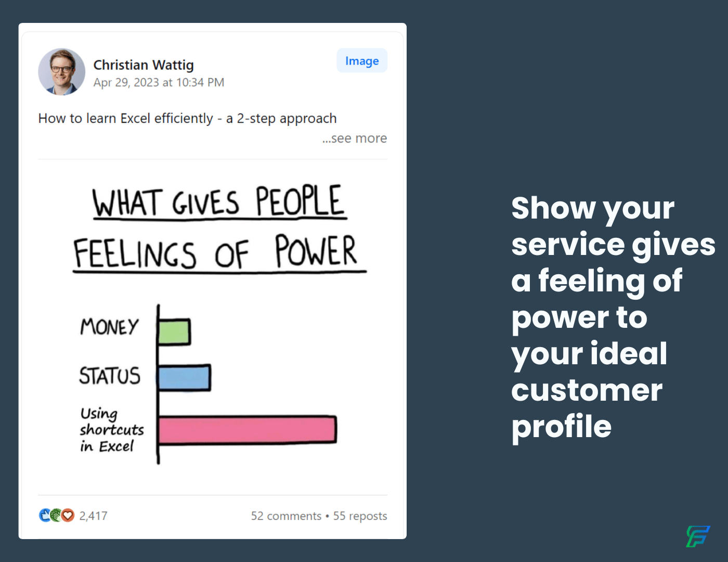Click the Show your service headline text
This screenshot has width=728, height=562.
tap(613, 317)
